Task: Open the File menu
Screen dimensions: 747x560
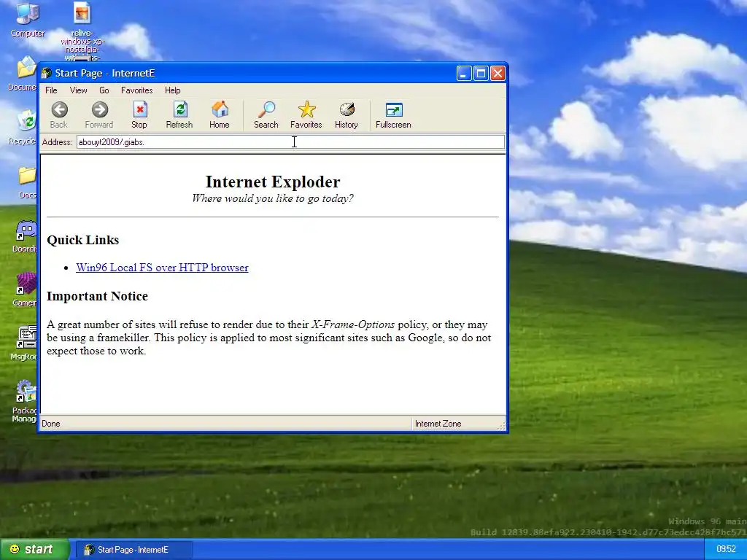Action: (x=51, y=90)
